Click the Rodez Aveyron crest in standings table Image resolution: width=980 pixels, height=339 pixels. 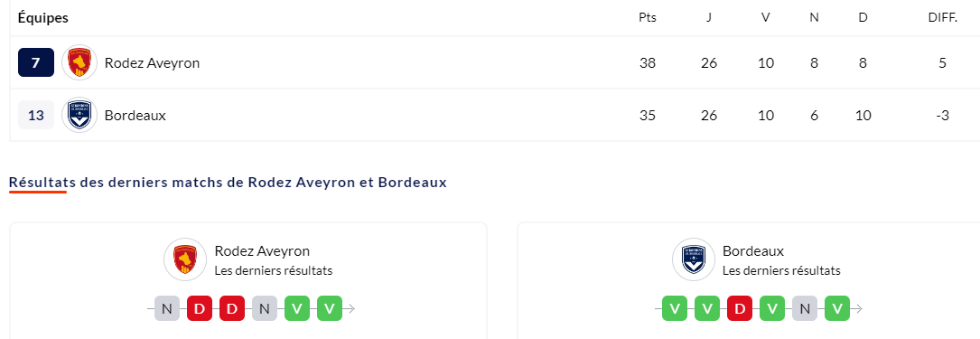pos(79,62)
